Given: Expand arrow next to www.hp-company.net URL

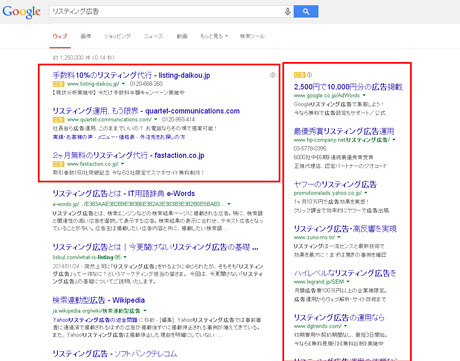Looking at the screenshot, I should [394, 140].
